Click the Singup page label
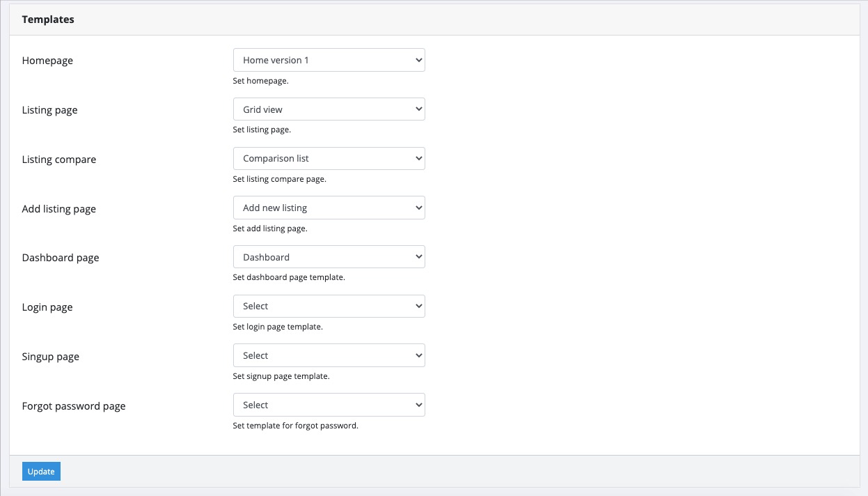The width and height of the screenshot is (868, 496). coord(51,357)
